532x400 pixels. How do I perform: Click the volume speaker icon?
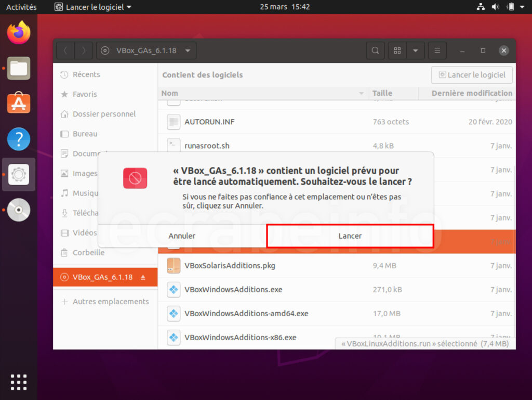click(495, 7)
